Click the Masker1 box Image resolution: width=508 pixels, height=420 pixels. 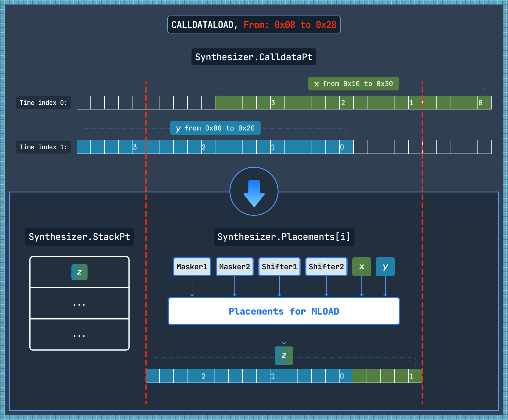pyautogui.click(x=192, y=267)
